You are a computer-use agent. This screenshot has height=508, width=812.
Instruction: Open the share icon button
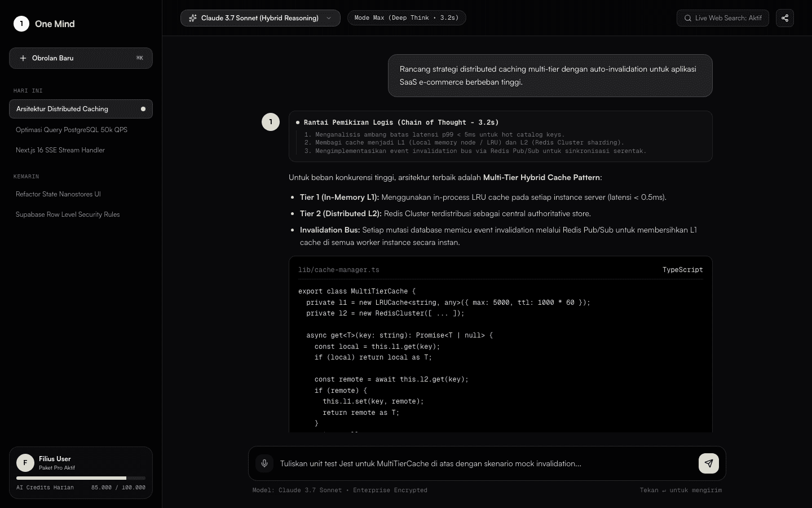(785, 18)
